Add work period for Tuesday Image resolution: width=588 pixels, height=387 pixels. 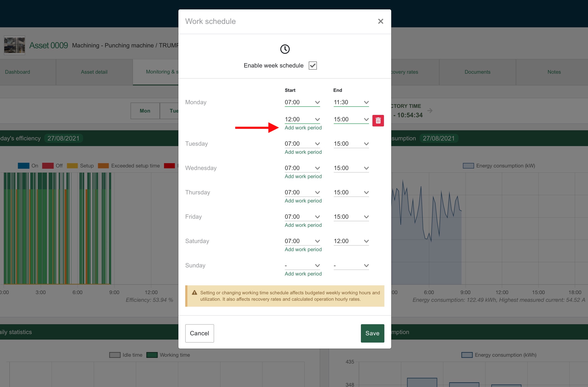click(303, 152)
